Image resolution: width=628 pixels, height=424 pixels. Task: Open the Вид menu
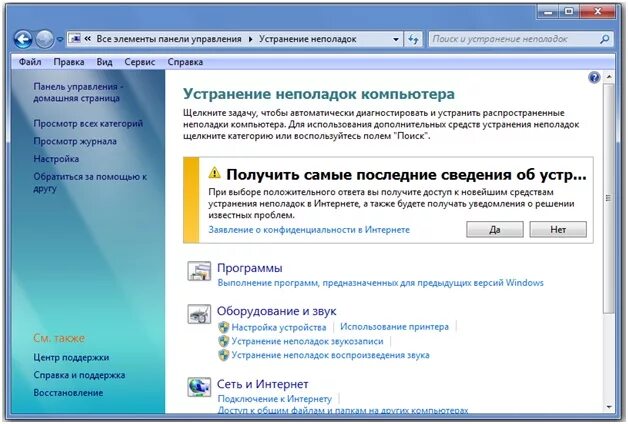pyautogui.click(x=104, y=62)
